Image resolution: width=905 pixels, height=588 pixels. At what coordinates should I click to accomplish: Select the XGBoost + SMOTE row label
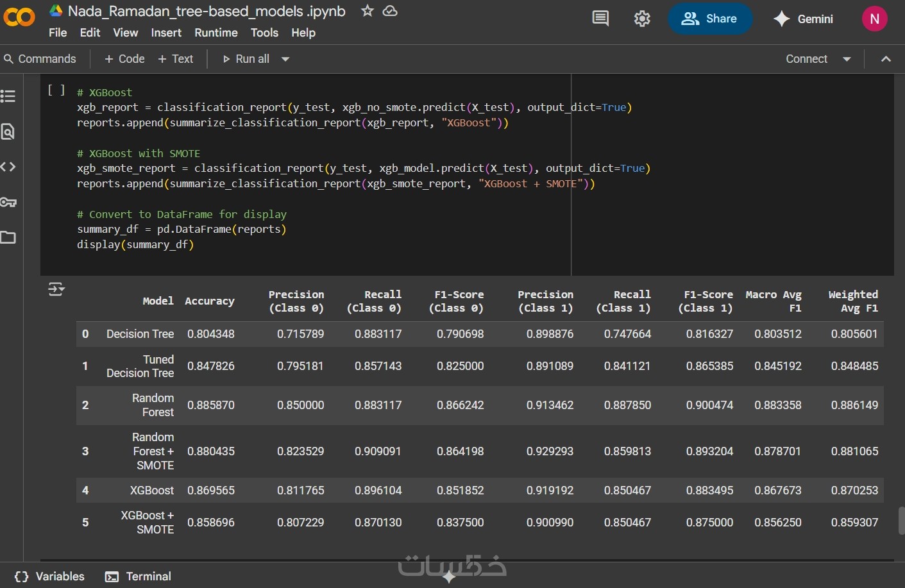[x=147, y=523]
